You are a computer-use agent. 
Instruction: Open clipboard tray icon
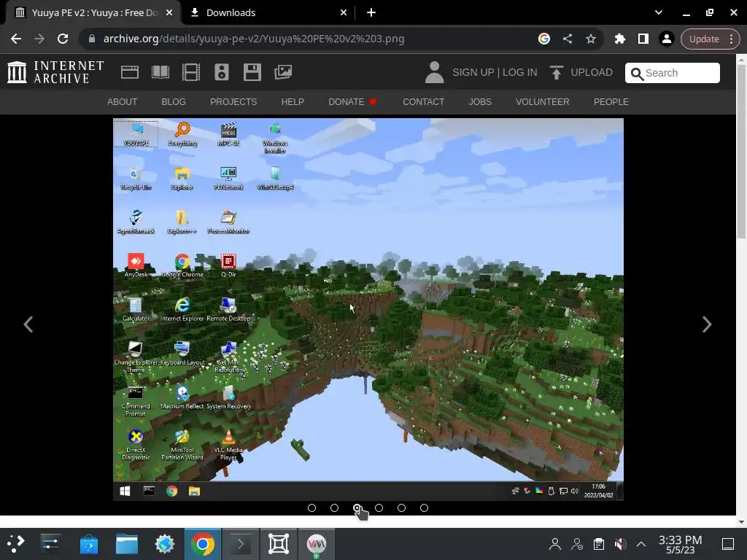598,544
